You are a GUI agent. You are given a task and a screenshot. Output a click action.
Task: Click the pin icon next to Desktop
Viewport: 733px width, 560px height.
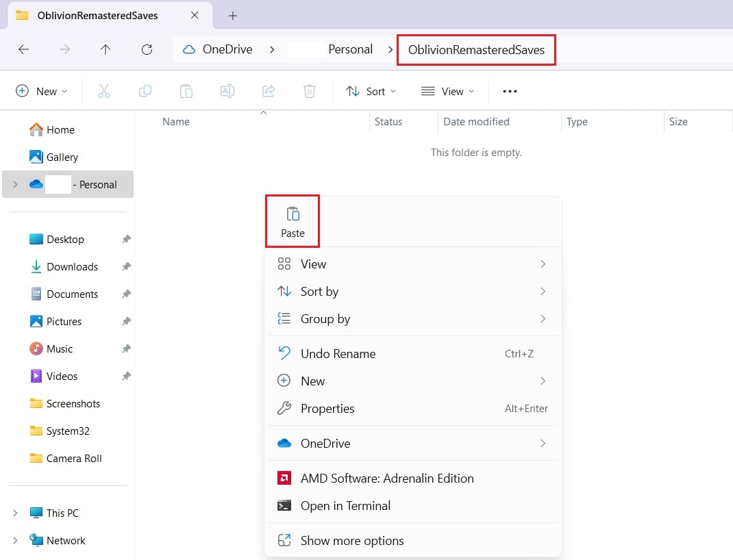pyautogui.click(x=126, y=239)
